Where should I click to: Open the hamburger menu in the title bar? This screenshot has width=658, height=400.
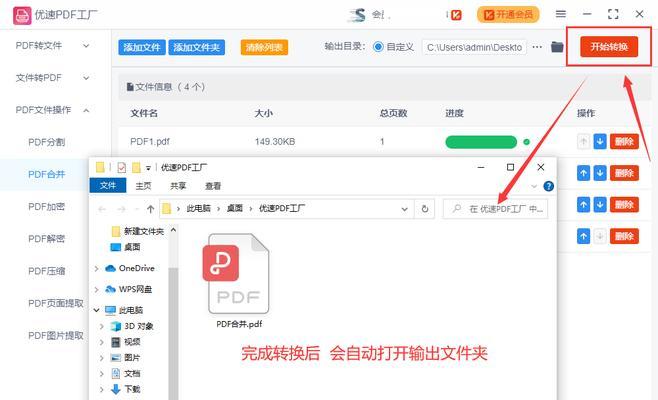(561, 14)
